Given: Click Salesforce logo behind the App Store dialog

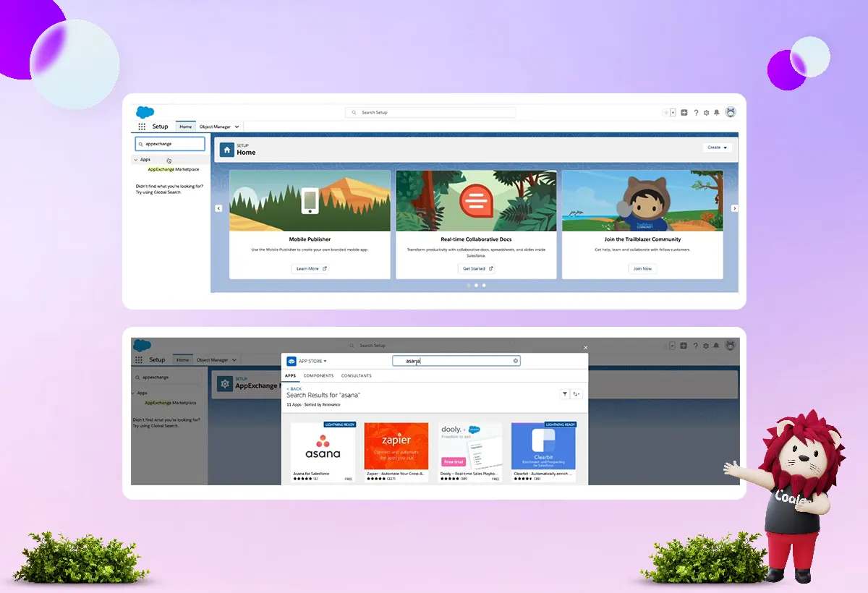Looking at the screenshot, I should click(142, 345).
